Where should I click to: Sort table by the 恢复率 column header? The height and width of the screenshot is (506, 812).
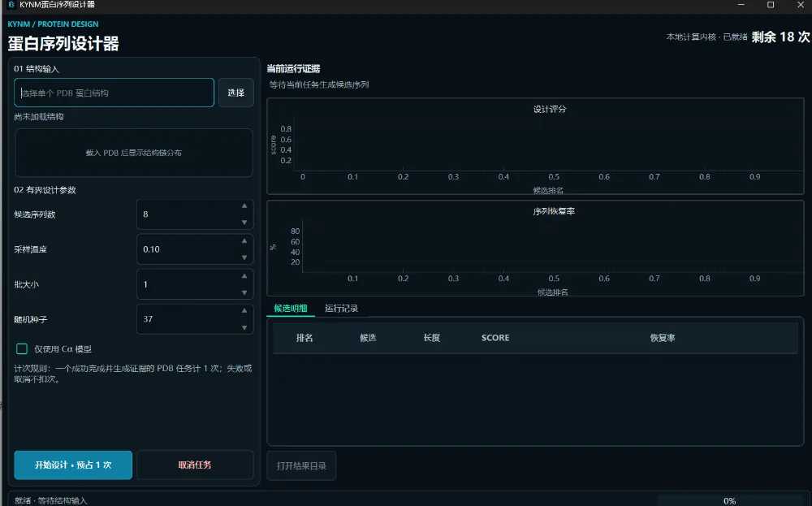point(663,338)
